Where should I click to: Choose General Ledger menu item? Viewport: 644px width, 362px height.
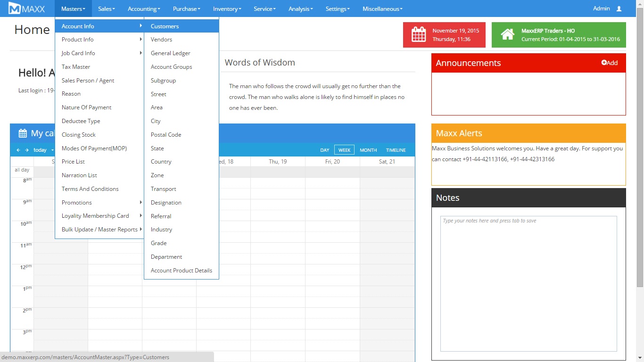[x=170, y=53]
